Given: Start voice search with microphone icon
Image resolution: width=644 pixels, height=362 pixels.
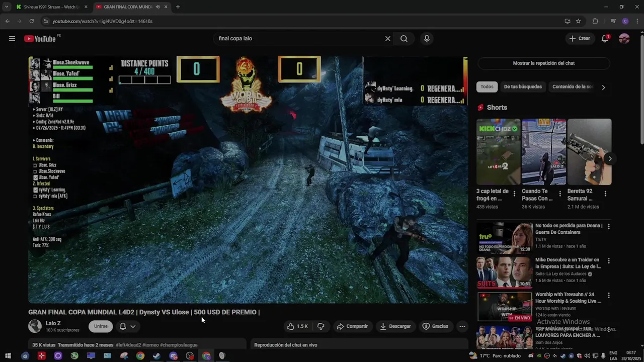Looking at the screenshot, I should click(x=427, y=39).
